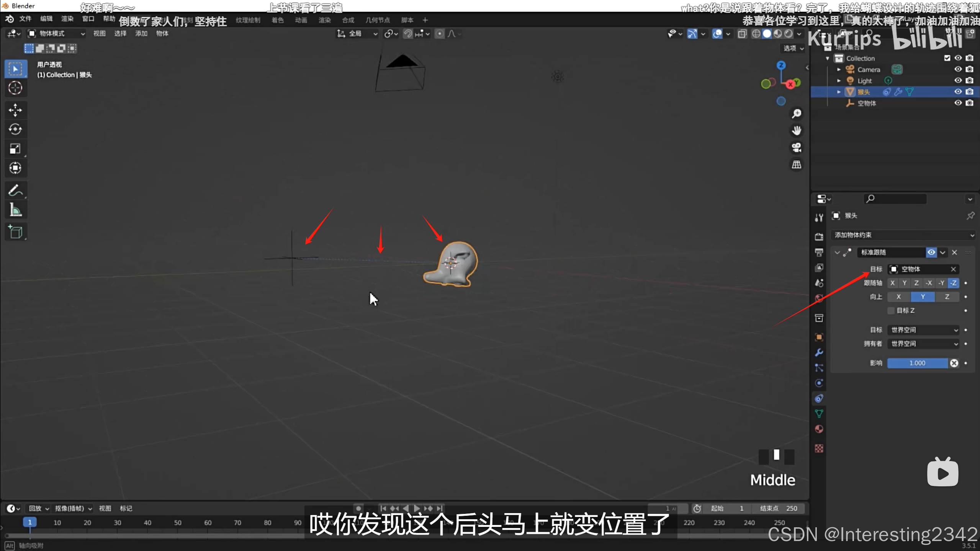The height and width of the screenshot is (551, 980).
Task: Open the 编辑 menu
Action: (46, 19)
